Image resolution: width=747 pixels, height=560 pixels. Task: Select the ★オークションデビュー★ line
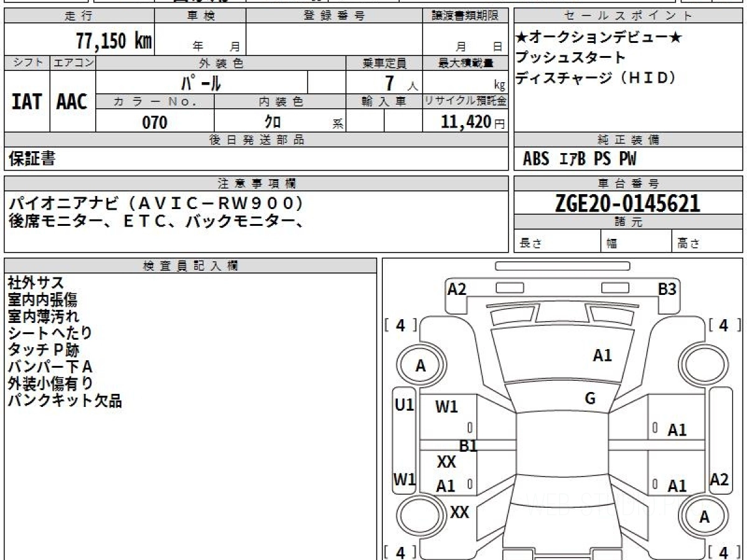(x=599, y=38)
